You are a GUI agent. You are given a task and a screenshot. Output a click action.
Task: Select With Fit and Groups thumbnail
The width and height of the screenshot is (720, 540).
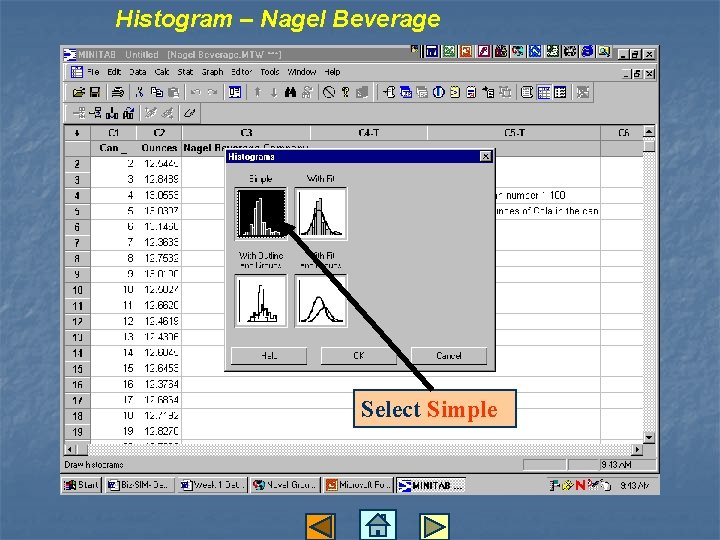click(x=321, y=301)
